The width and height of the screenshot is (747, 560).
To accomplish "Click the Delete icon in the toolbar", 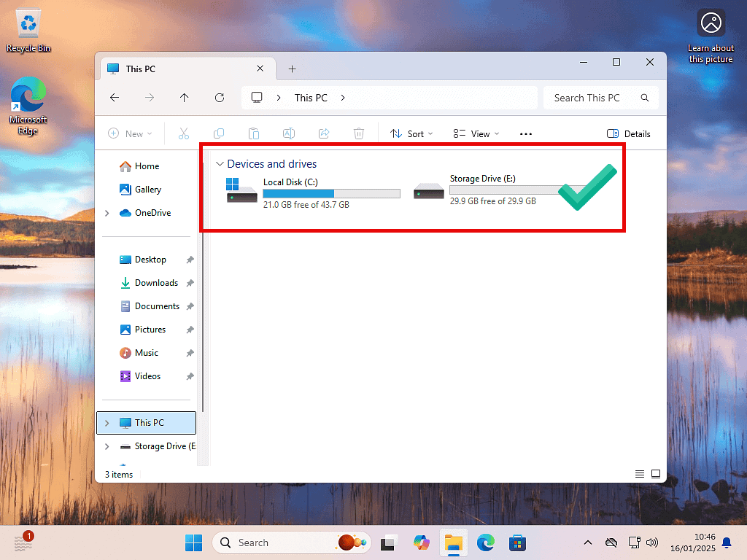I will 358,133.
